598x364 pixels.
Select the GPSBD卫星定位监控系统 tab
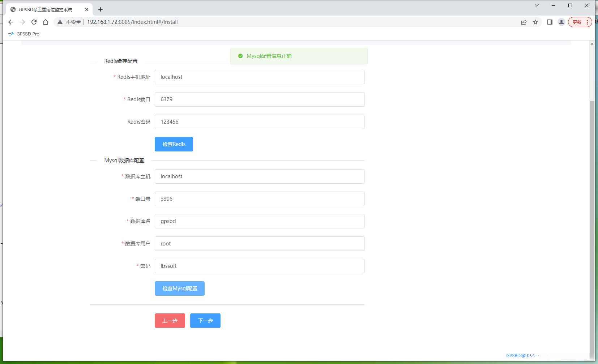point(49,9)
